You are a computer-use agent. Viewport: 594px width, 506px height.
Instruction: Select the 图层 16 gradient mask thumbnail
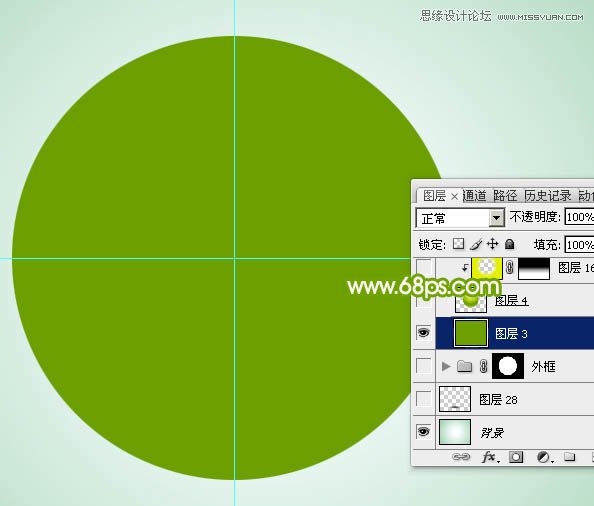[x=534, y=269]
